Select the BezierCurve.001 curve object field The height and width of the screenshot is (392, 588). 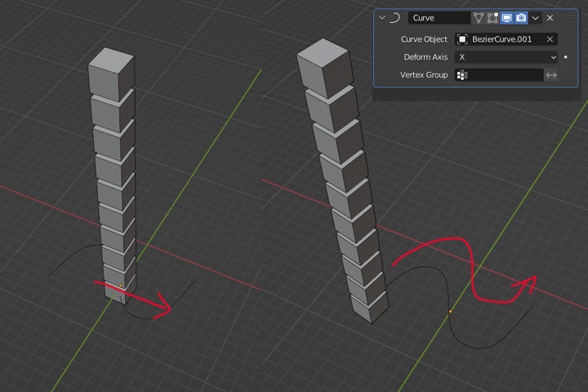[x=506, y=39]
